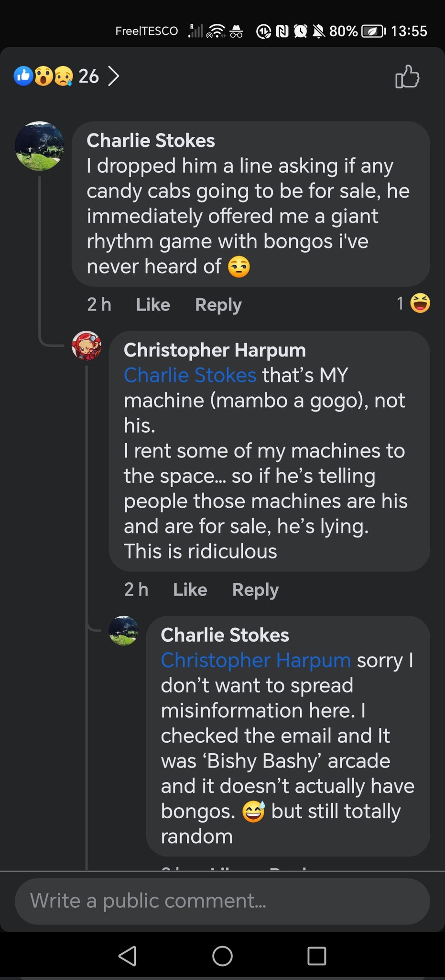Reply to Christopher Harpum's comment
The image size is (445, 980).
coord(255,590)
